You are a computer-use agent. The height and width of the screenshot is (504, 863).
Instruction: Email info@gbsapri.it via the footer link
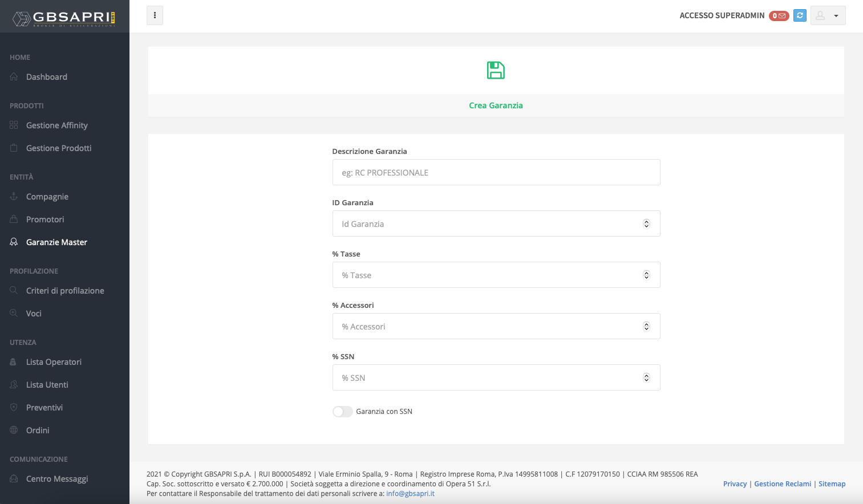click(x=410, y=493)
